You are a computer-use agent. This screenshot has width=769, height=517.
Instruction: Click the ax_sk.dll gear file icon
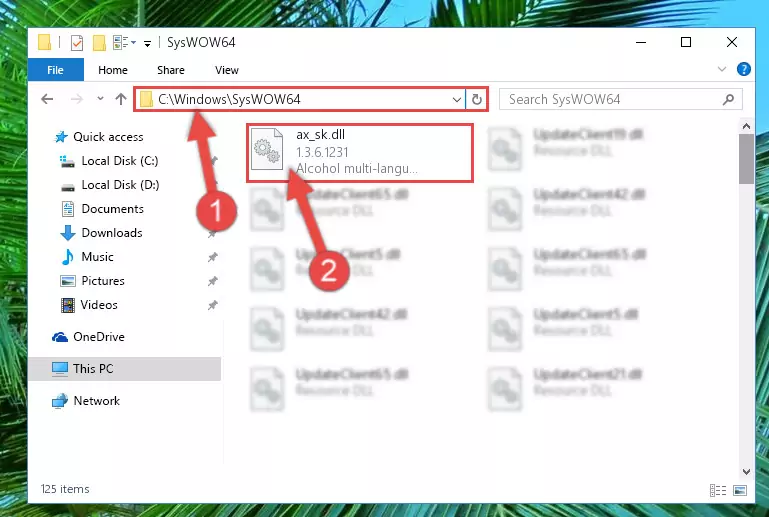pos(267,149)
